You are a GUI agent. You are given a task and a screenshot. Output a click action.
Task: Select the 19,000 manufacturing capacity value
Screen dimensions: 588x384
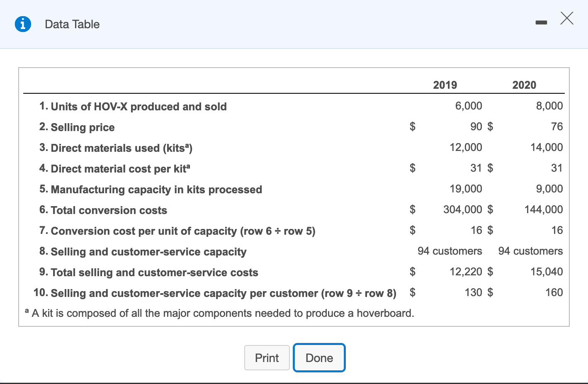466,189
